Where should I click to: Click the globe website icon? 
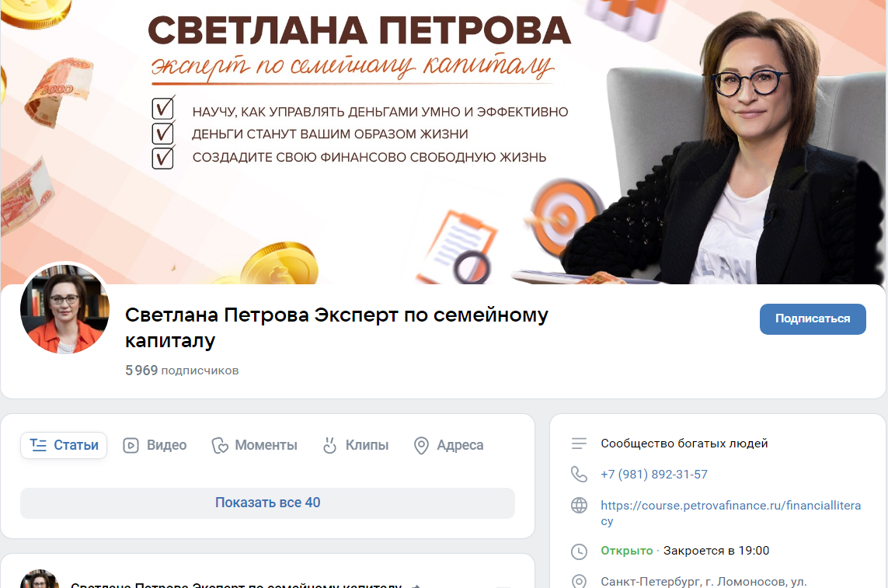(x=579, y=506)
